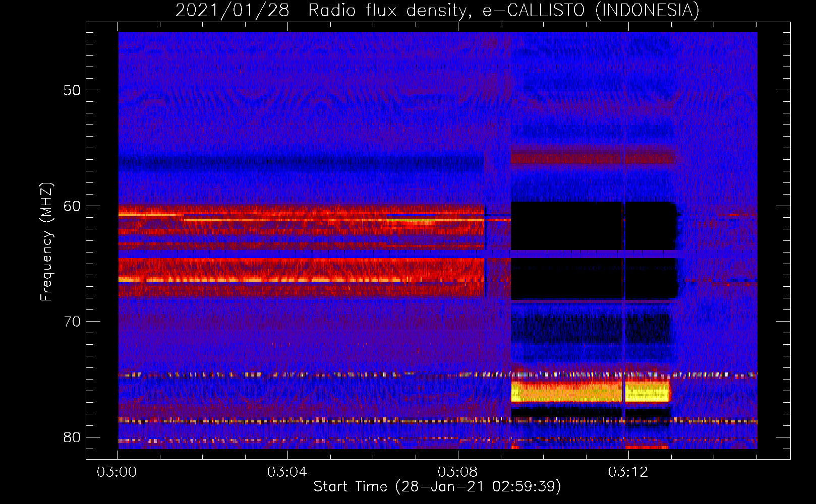Viewport: 816px width, 504px height.
Task: Click the 80 MHz frequency tick label
Action: [x=72, y=437]
